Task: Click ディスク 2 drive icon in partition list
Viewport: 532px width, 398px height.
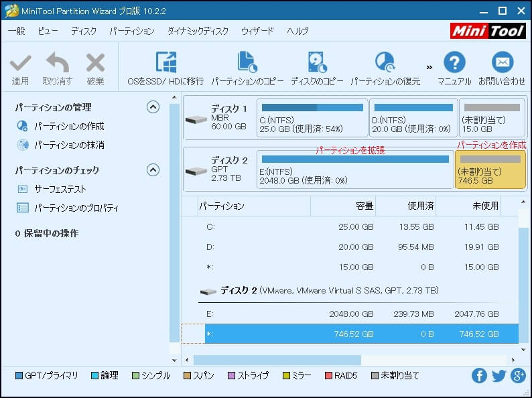Action: (x=208, y=291)
